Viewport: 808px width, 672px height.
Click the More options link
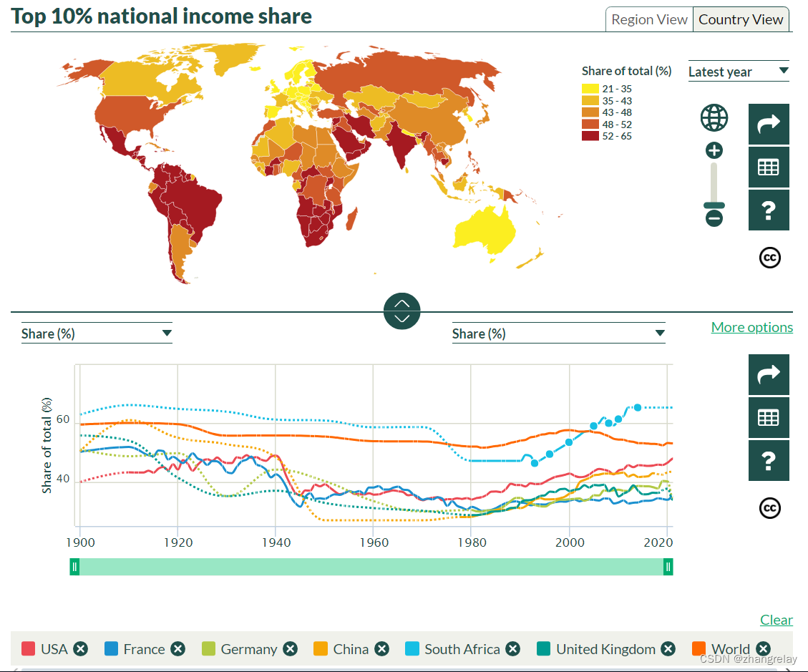pos(752,327)
